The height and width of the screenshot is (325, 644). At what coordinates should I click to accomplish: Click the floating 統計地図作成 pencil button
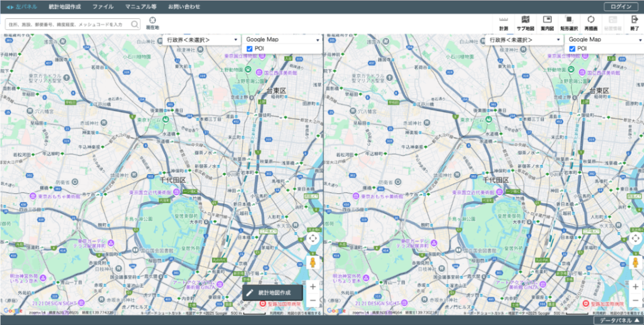pos(272,293)
